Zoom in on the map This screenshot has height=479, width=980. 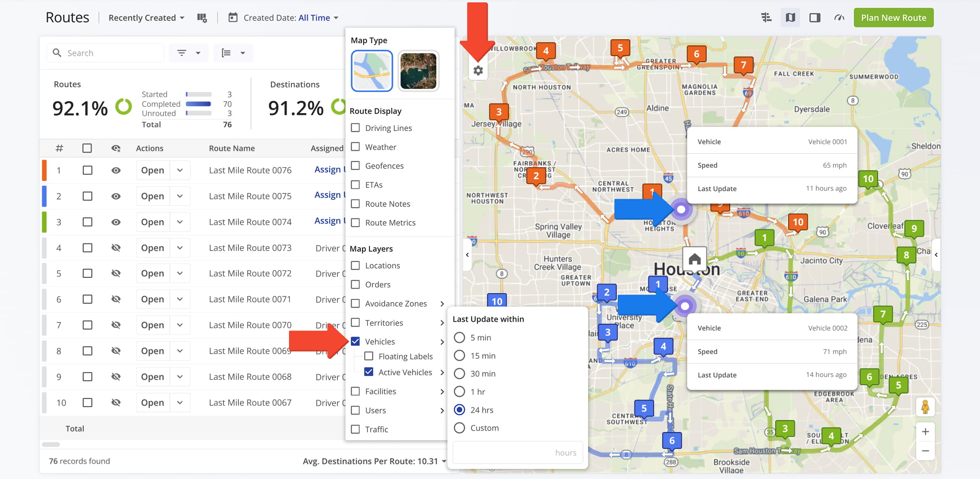click(925, 432)
